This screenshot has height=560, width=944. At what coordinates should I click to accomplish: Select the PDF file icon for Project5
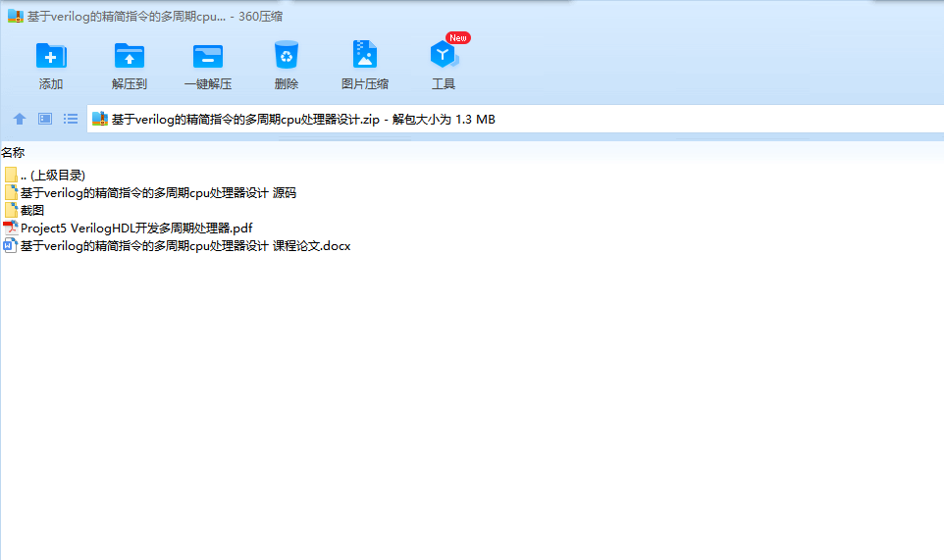click(x=10, y=228)
